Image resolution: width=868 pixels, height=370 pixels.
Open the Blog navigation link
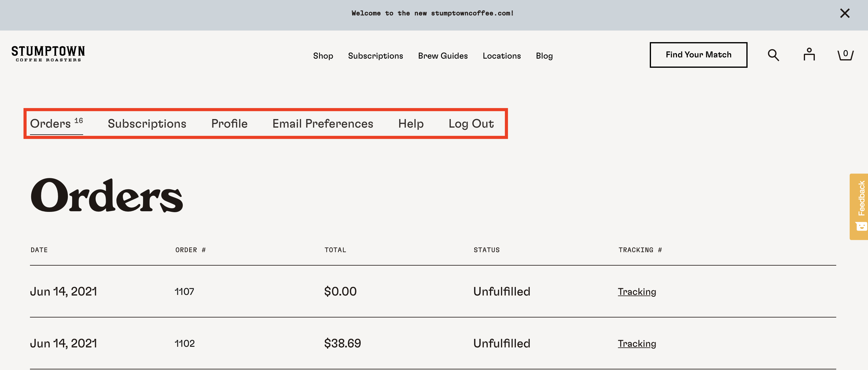544,56
